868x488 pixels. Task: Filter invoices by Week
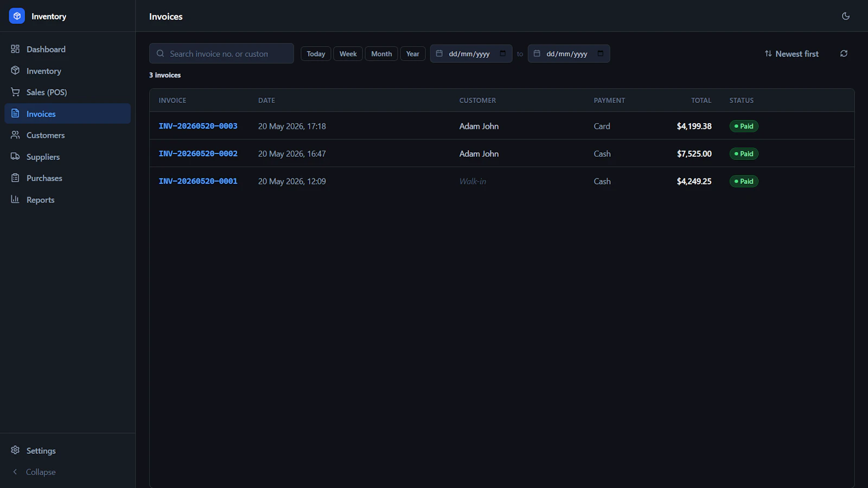tap(348, 54)
